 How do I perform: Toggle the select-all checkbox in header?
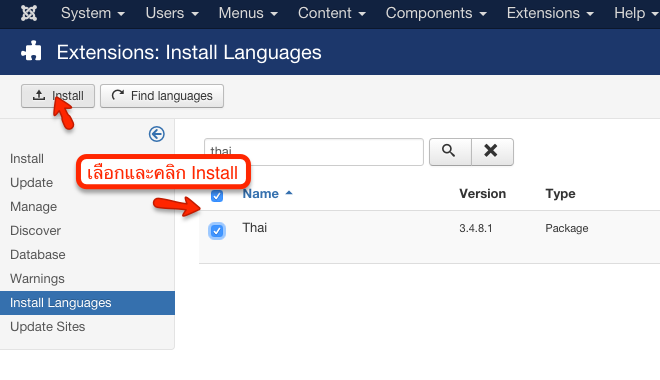click(217, 196)
